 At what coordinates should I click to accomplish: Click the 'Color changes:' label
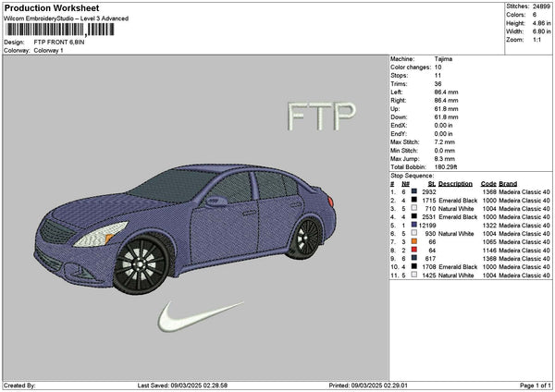point(411,67)
